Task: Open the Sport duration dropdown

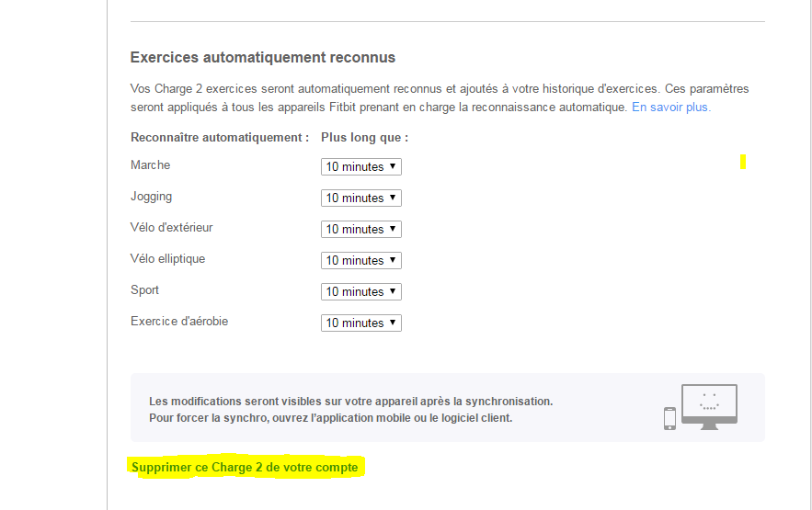Action: 361,292
